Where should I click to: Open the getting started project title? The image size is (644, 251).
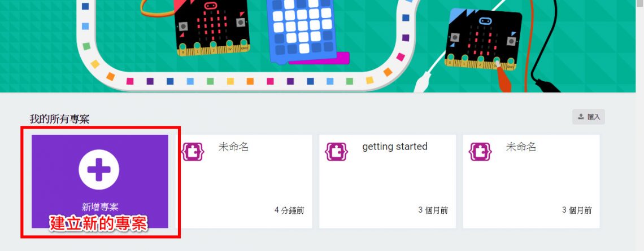(x=395, y=147)
